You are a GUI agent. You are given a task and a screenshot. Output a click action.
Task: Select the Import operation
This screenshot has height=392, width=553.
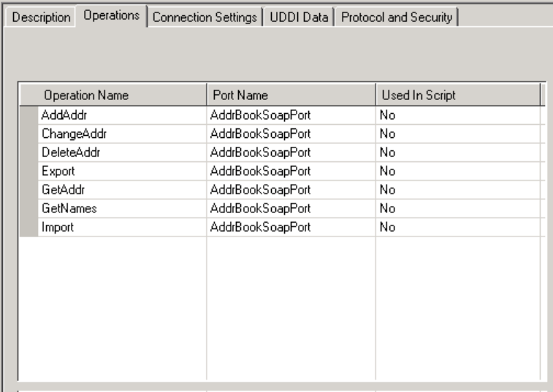point(58,228)
